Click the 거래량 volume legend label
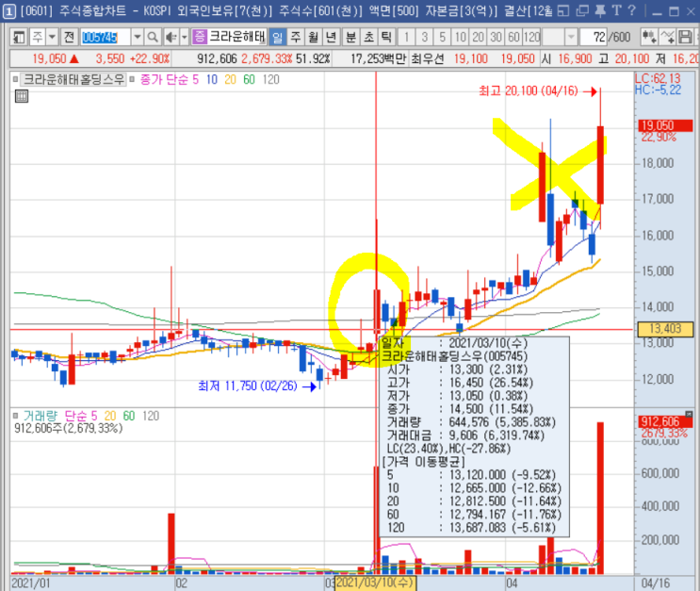The height and width of the screenshot is (591, 700). [41, 416]
